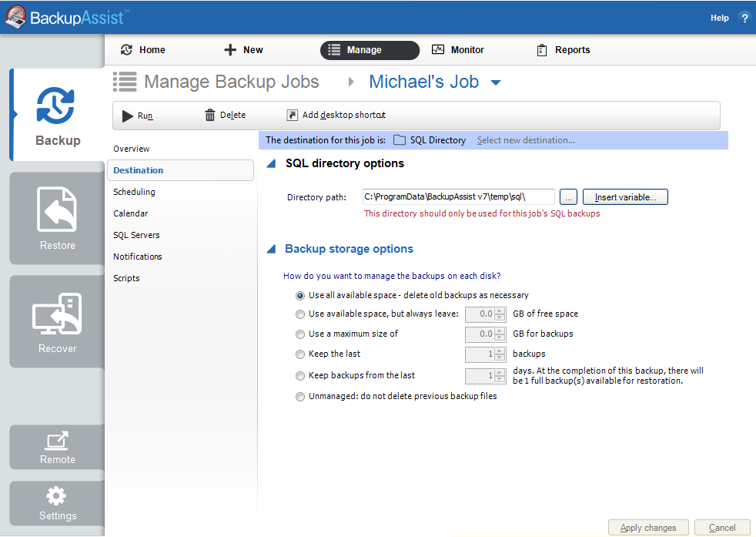Click the Backup sidebar icon

click(x=55, y=106)
